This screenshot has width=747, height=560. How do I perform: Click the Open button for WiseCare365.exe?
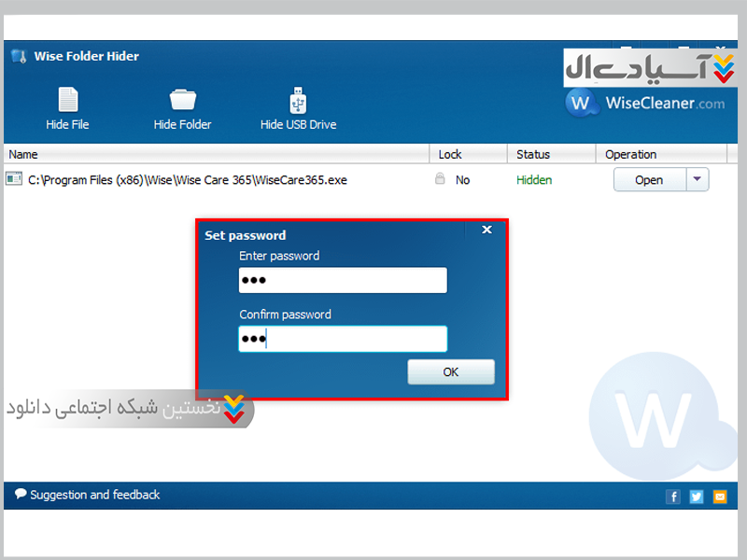pos(649,180)
